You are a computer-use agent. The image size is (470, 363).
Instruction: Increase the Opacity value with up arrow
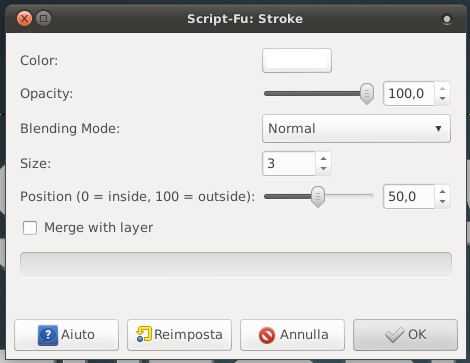tap(442, 89)
